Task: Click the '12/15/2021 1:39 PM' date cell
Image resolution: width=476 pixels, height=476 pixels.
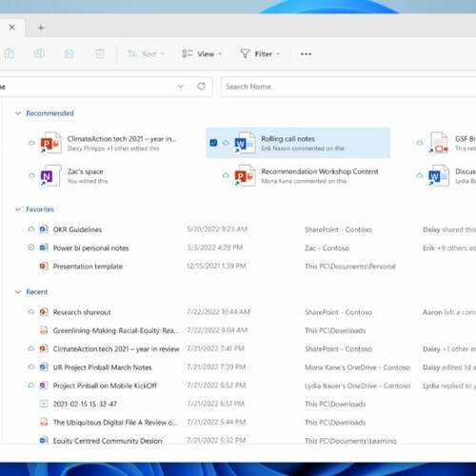Action: [216, 266]
